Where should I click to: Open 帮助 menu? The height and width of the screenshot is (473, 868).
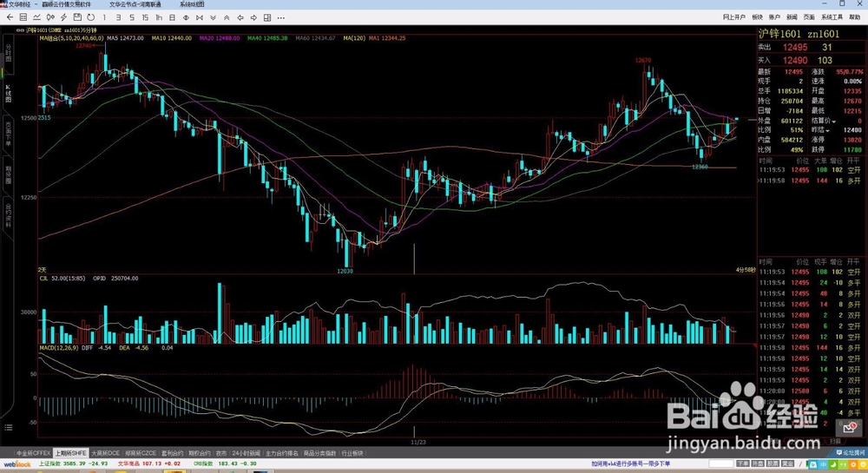[x=855, y=17]
